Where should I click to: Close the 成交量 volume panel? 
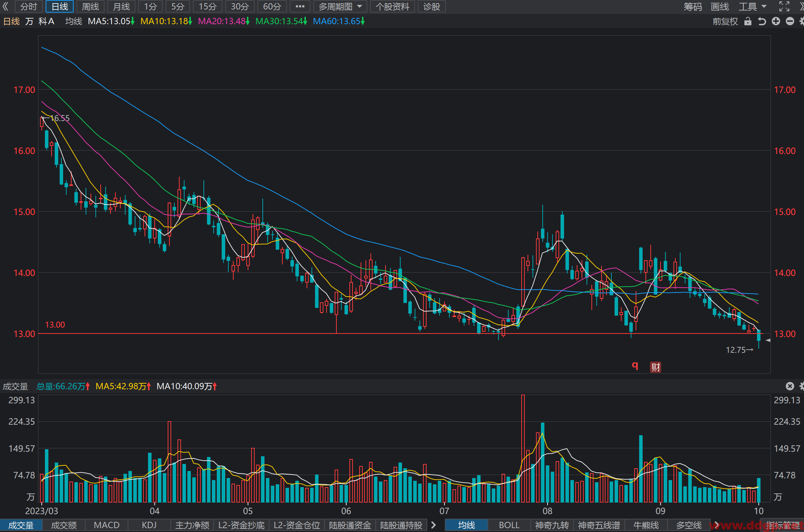pos(790,386)
